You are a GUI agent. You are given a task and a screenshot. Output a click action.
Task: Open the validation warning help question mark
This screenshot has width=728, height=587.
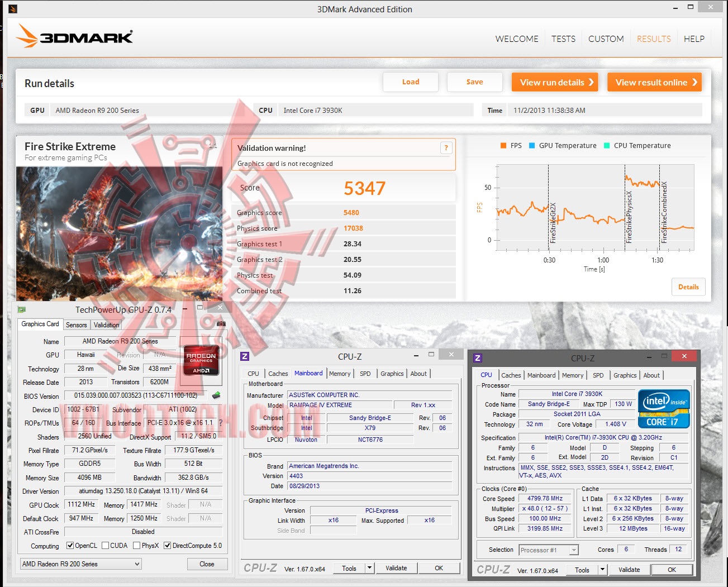click(446, 148)
